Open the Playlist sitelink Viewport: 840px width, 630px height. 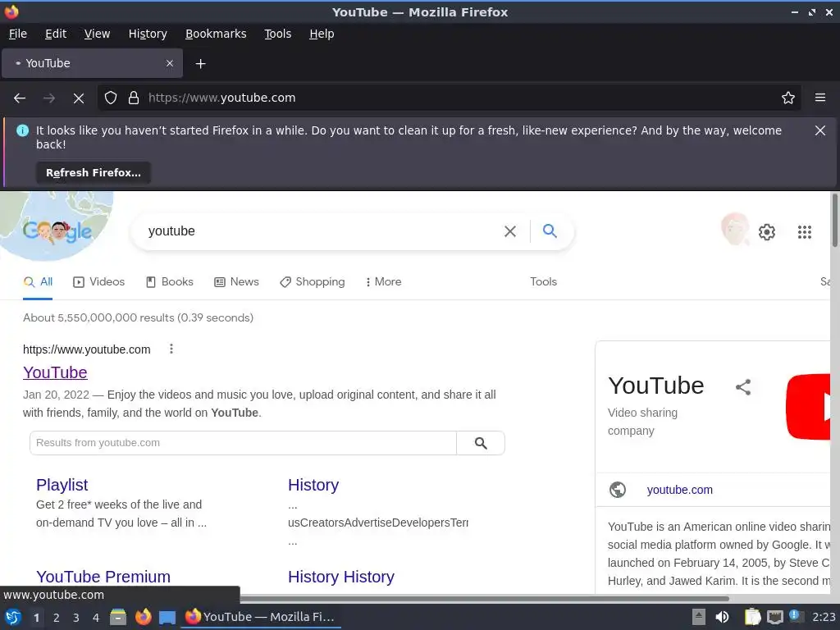click(x=62, y=485)
